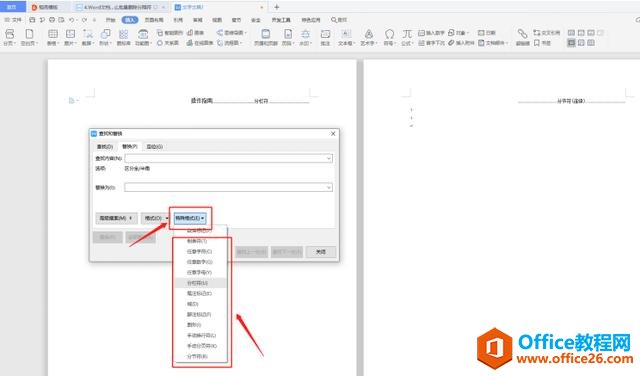Choose 任意字母(Y) from the special format list
640x376 pixels.
point(200,272)
